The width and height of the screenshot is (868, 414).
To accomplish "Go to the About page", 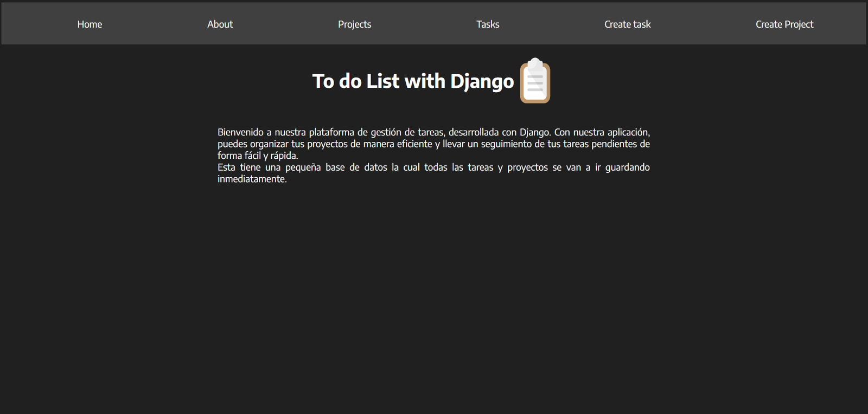I will [220, 24].
